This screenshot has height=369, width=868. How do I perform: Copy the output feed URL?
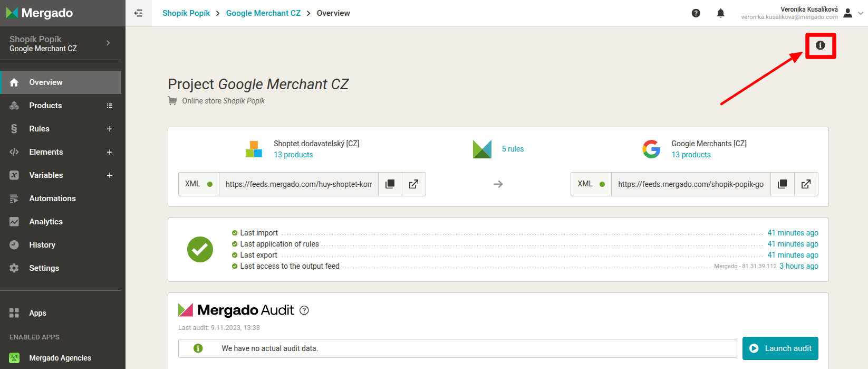[783, 184]
